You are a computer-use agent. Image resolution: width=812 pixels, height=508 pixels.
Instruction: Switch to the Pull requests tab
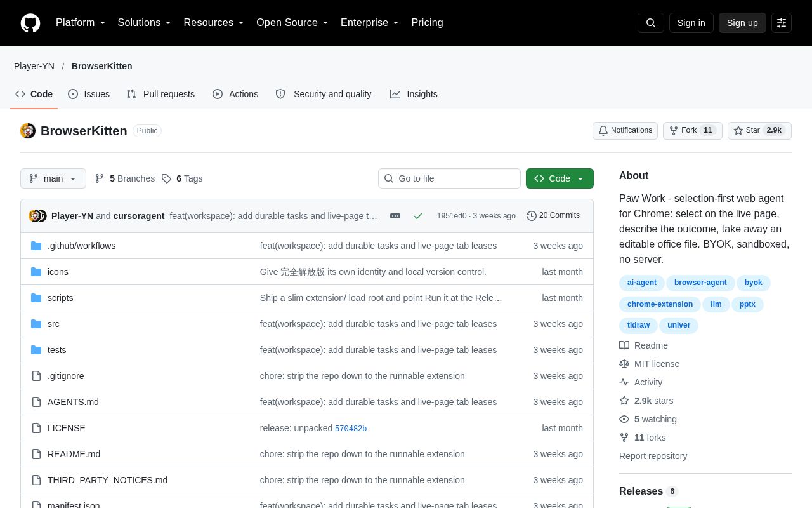[160, 94]
